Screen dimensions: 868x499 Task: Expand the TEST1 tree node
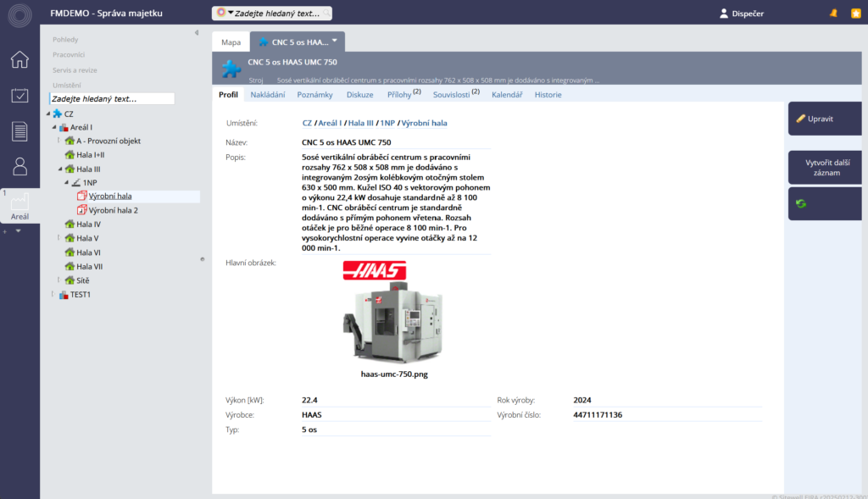click(x=53, y=294)
